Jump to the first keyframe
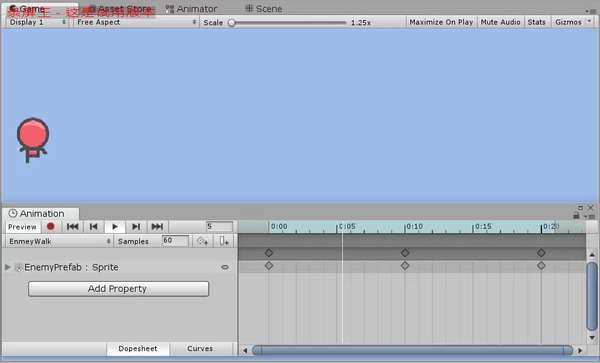 [x=72, y=226]
